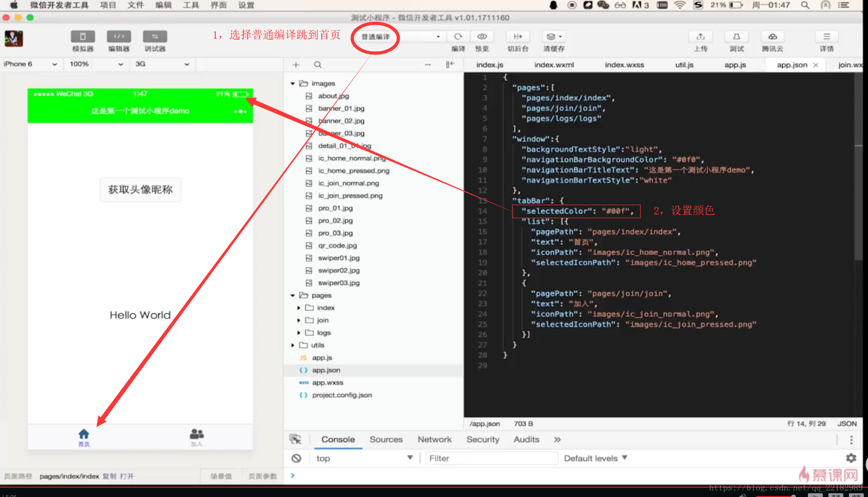Open the Default levels dropdown
868x497 pixels.
click(595, 458)
